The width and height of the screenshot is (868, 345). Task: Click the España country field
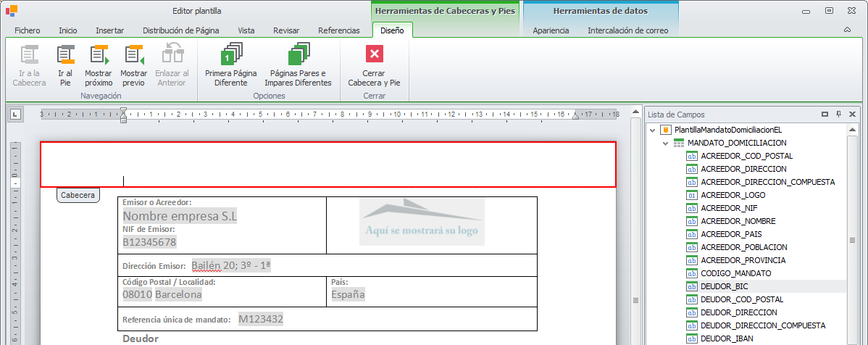click(349, 294)
